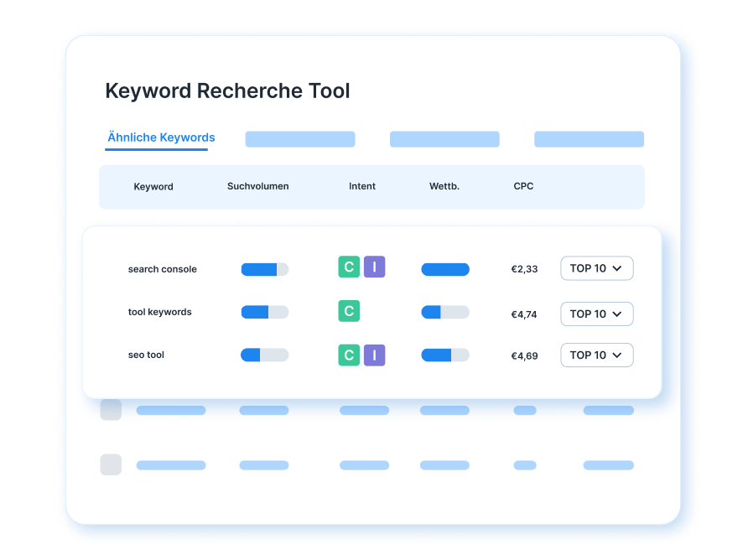Image resolution: width=748 pixels, height=560 pixels.
Task: Click the €2,33 CPC value
Action: pos(524,269)
